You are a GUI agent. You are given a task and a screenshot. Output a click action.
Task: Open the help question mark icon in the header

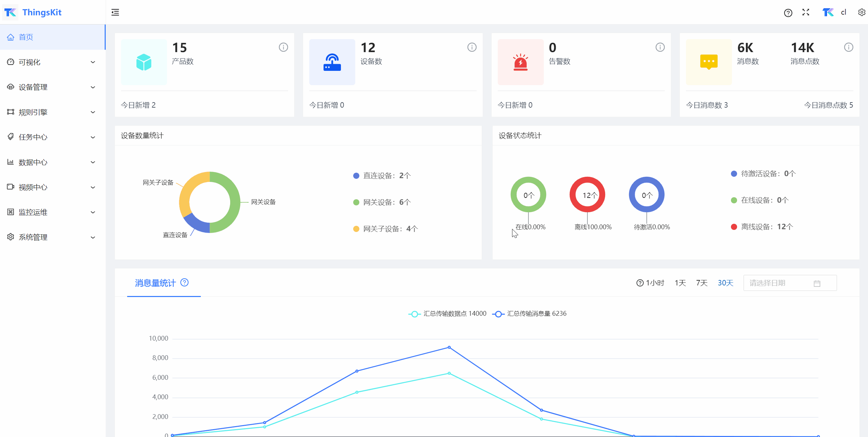click(x=788, y=13)
